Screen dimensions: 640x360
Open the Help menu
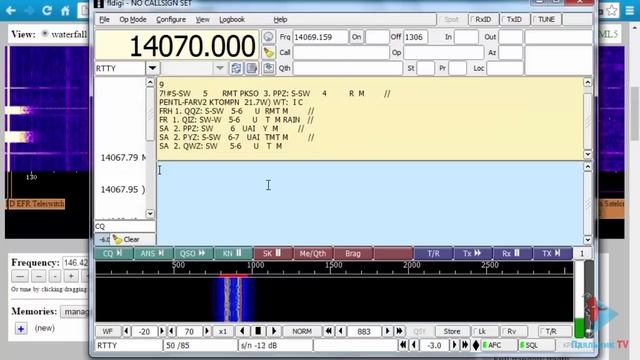coord(280,20)
